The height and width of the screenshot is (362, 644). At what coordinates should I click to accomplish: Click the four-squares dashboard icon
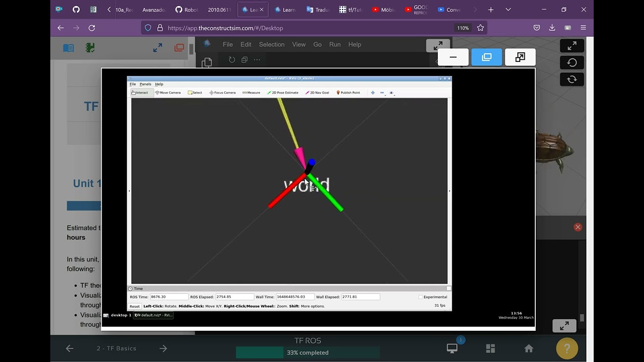click(491, 348)
